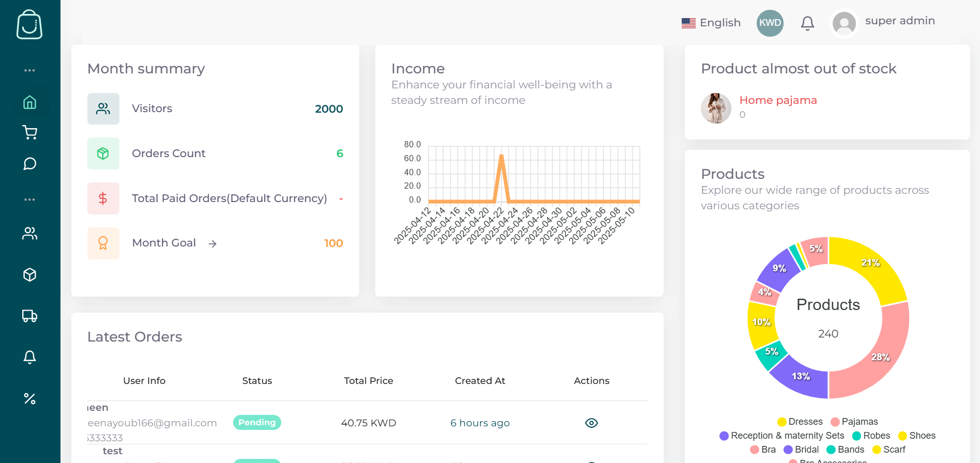Click the Status column header
The image size is (980, 463).
(257, 381)
